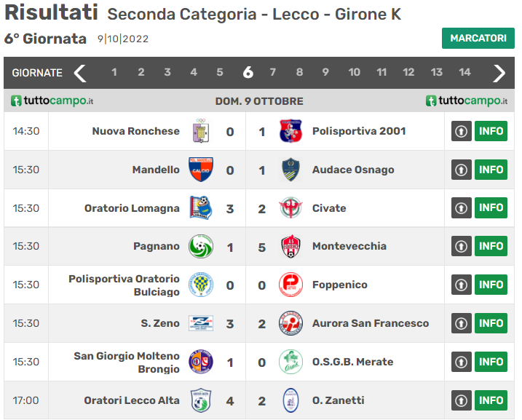Switch to giornata 7
Screen dimensions: 522x420
tap(273, 73)
